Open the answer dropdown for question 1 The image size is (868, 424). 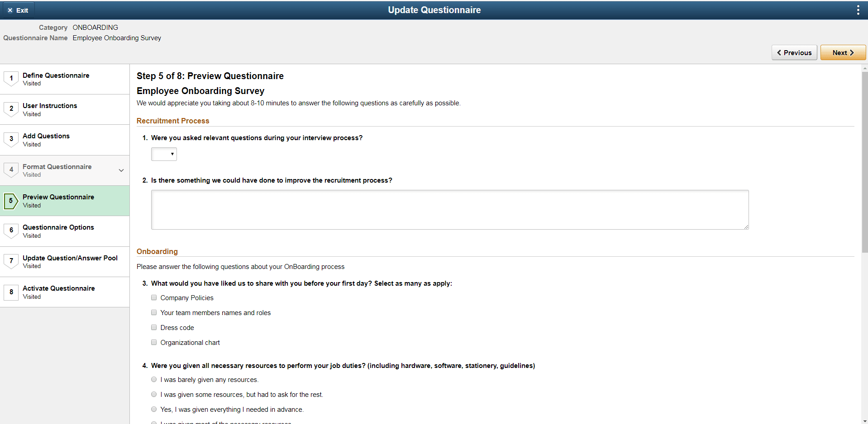(164, 154)
